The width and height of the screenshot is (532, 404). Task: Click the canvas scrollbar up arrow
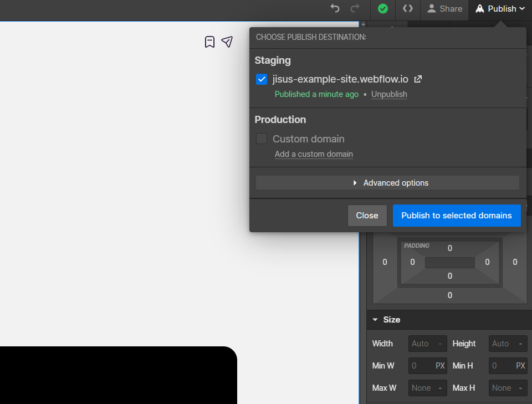coord(363,24)
